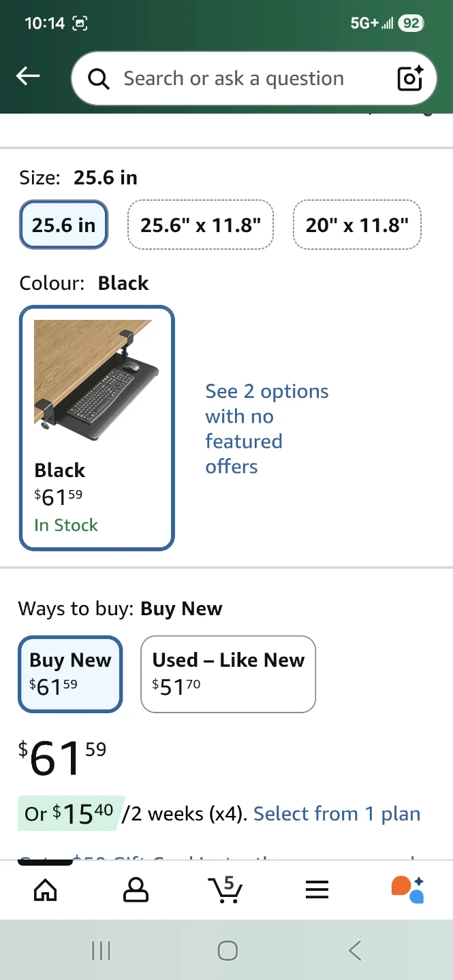Screen dimensions: 453x980
Task: Tap the search magnifier icon
Action: click(99, 79)
